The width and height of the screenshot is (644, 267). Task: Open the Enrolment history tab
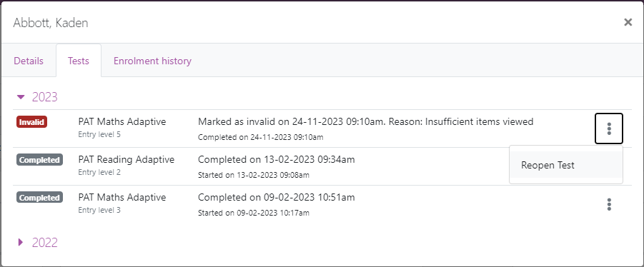[152, 61]
